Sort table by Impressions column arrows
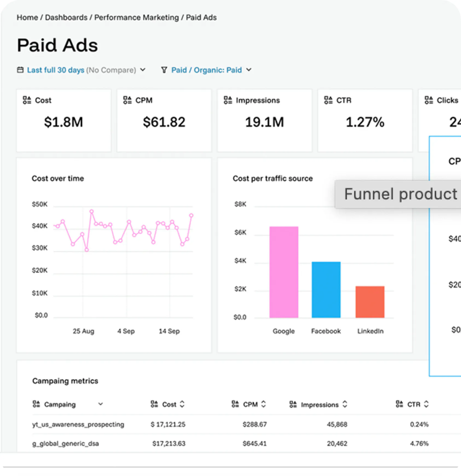Screen dimensions: 461x476 (x=345, y=404)
